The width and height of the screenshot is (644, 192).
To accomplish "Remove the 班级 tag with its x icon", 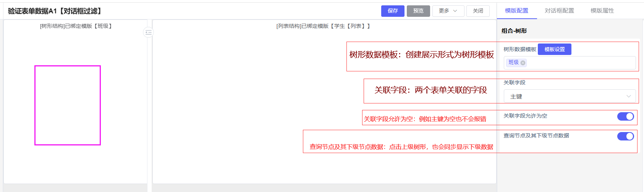I will tap(523, 63).
